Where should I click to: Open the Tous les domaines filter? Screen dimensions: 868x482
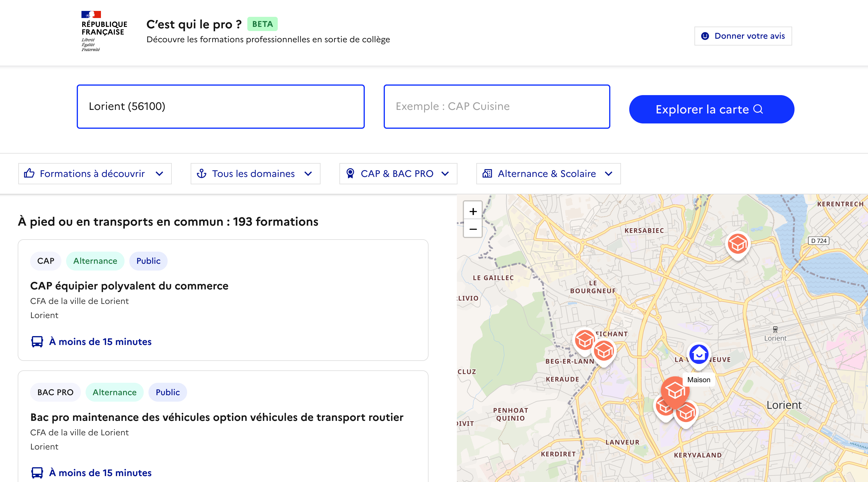click(x=255, y=174)
